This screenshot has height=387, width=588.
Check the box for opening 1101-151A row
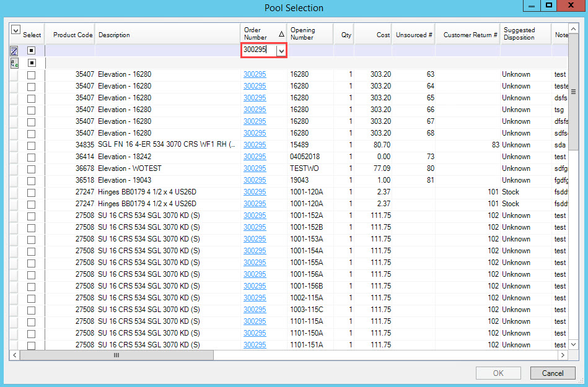(x=32, y=345)
